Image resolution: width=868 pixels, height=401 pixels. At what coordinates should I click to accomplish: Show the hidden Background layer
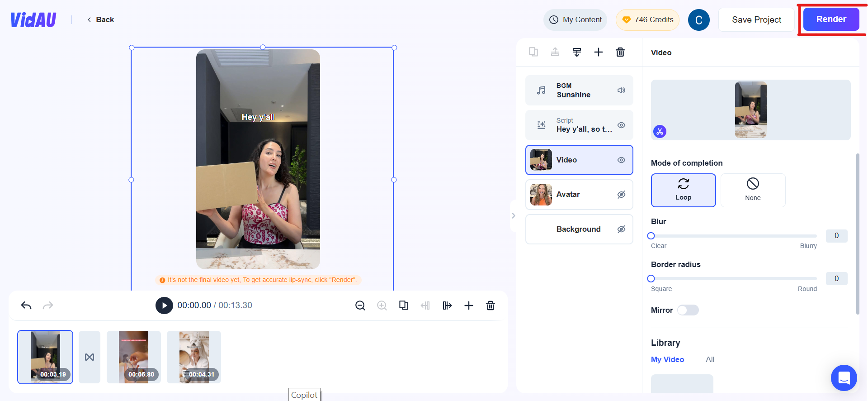(622, 229)
